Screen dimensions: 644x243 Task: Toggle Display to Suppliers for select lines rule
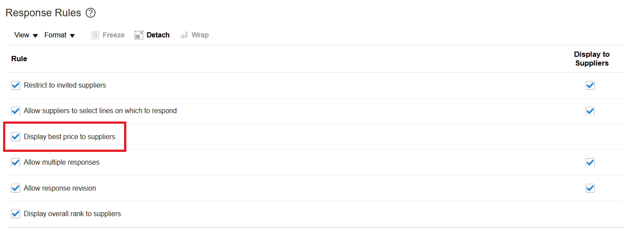point(590,111)
